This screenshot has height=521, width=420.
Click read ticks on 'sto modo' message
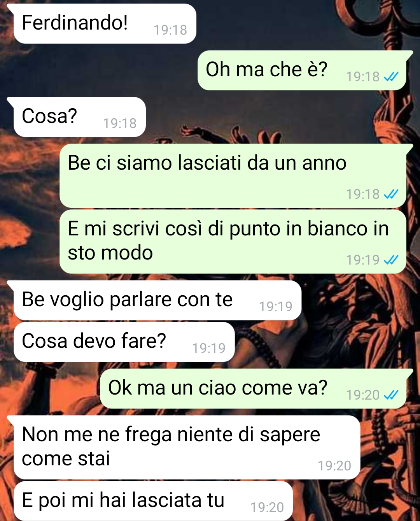[391, 260]
